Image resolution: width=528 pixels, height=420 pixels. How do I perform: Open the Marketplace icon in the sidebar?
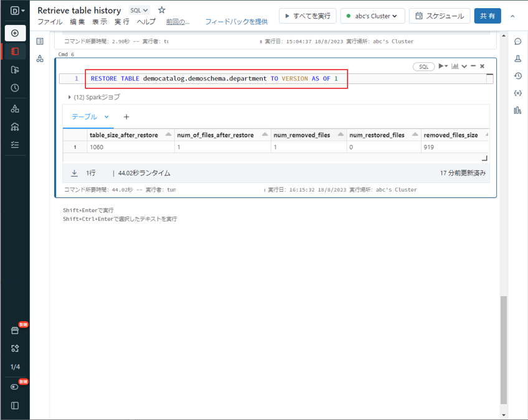coord(15,330)
